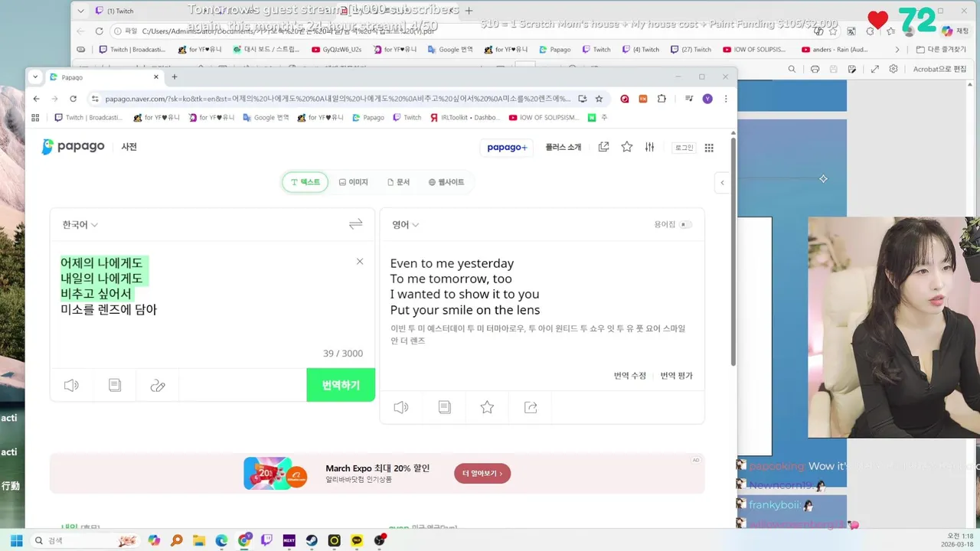980x551 pixels.
Task: Reload the Papago page
Action: (73, 99)
